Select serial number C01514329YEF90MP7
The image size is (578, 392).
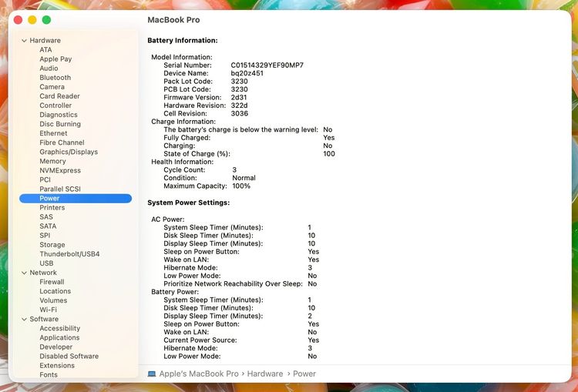(267, 65)
